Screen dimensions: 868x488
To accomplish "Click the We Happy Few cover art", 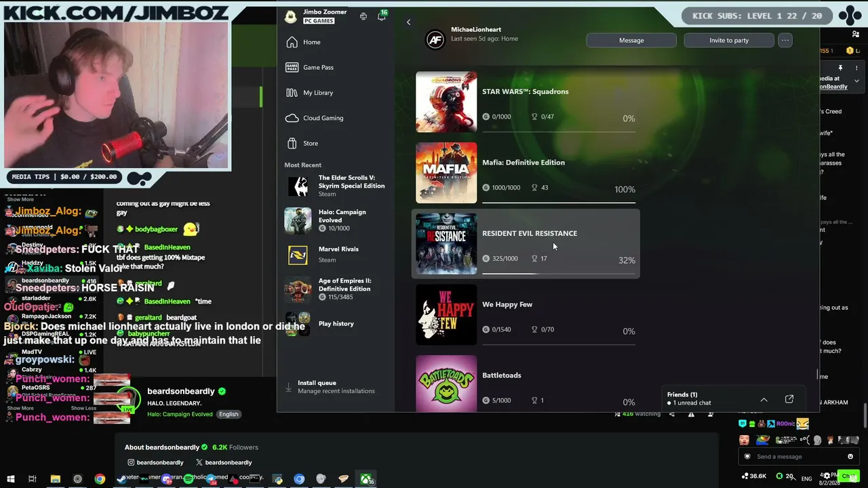I will click(x=446, y=315).
